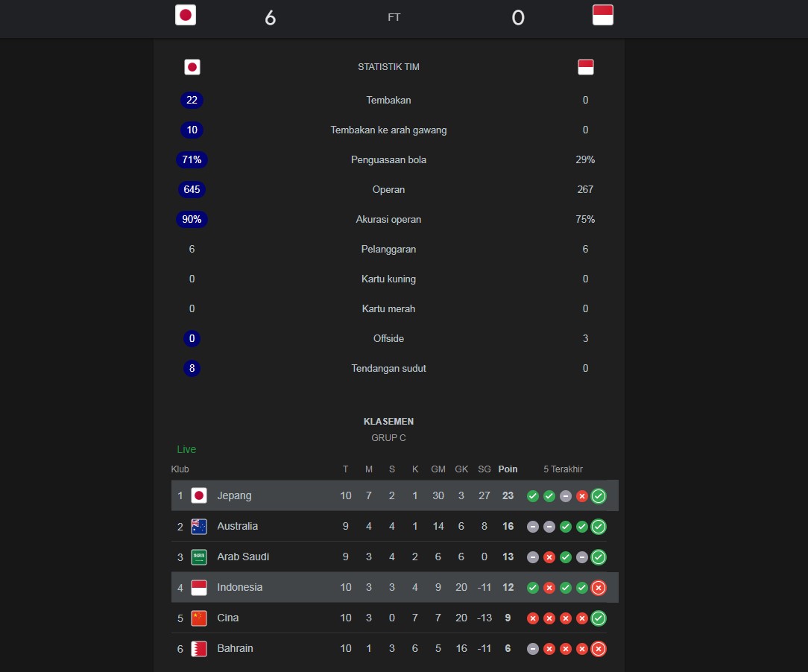Click Bahrain flag in standings table

pyautogui.click(x=199, y=648)
